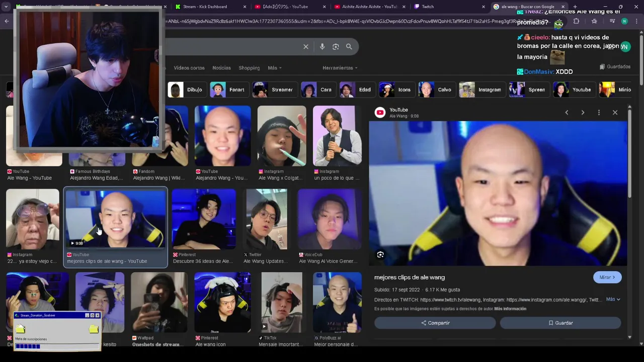The width and height of the screenshot is (644, 362).
Task: Open 'Ale Wang AI Voice Gener...' VoiceDub thumbnail
Action: point(330,219)
